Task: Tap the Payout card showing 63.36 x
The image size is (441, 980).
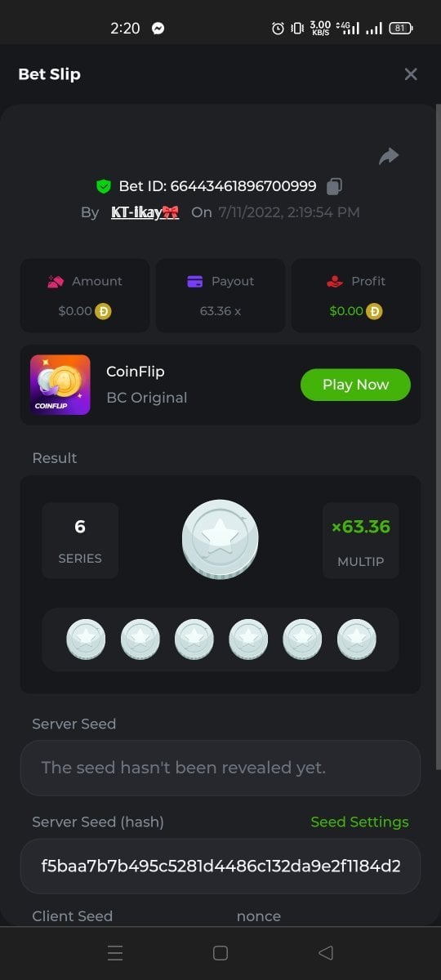Action: click(x=220, y=296)
